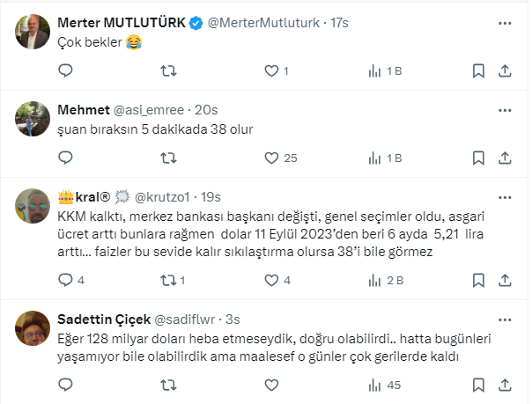Open kral's profile avatar

[x=31, y=206]
